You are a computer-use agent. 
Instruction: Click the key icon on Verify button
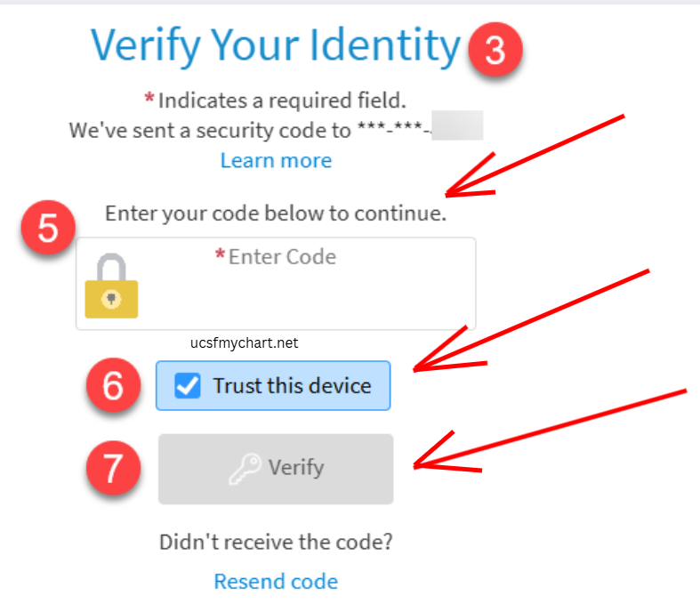click(x=245, y=469)
